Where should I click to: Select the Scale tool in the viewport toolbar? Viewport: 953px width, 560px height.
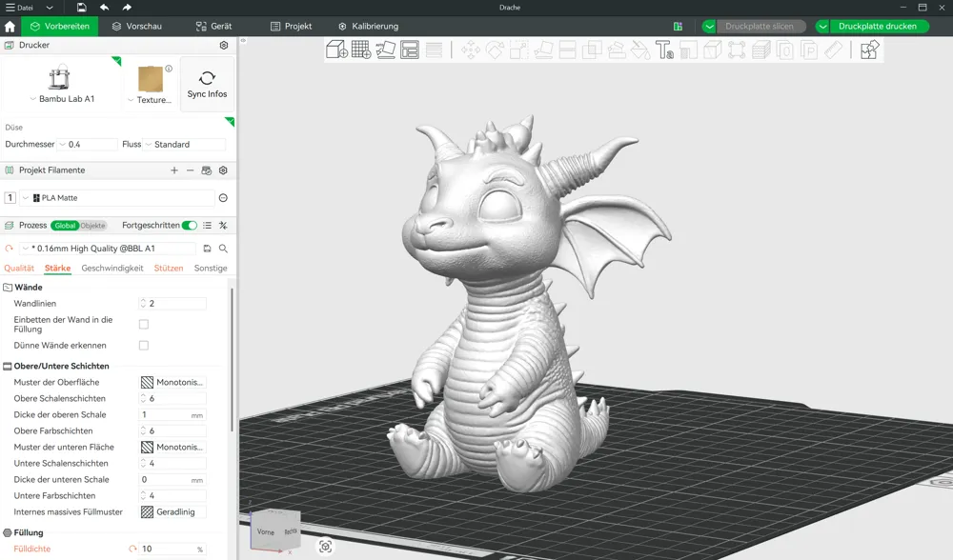point(519,50)
